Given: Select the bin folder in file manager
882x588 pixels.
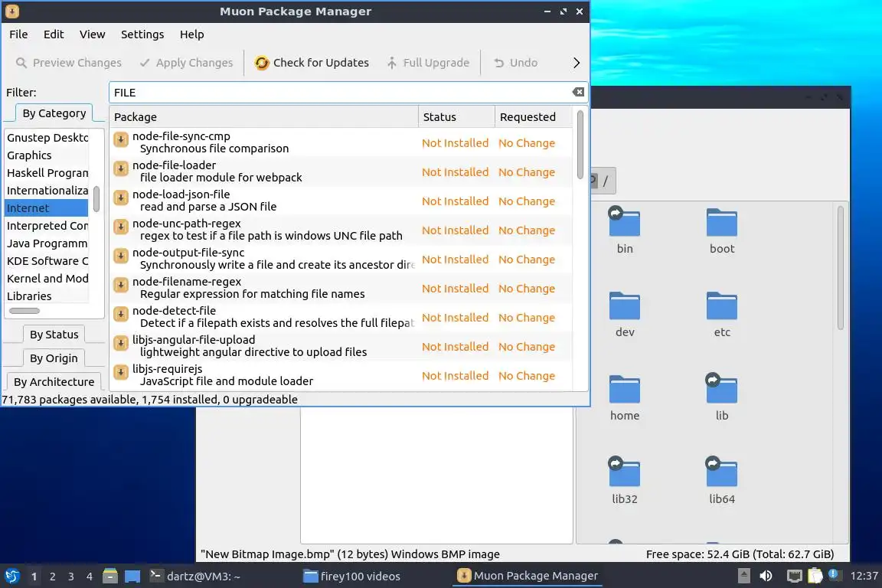Looking at the screenshot, I should 625,230.
